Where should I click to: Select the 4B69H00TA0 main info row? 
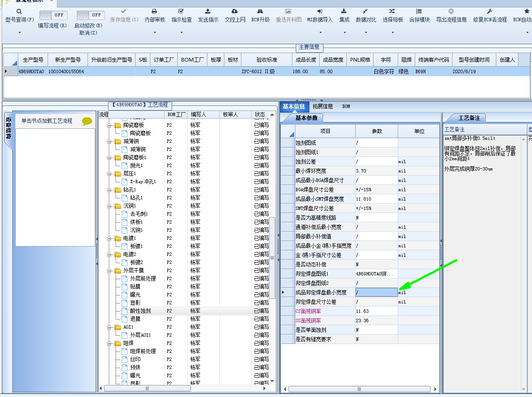click(268, 71)
